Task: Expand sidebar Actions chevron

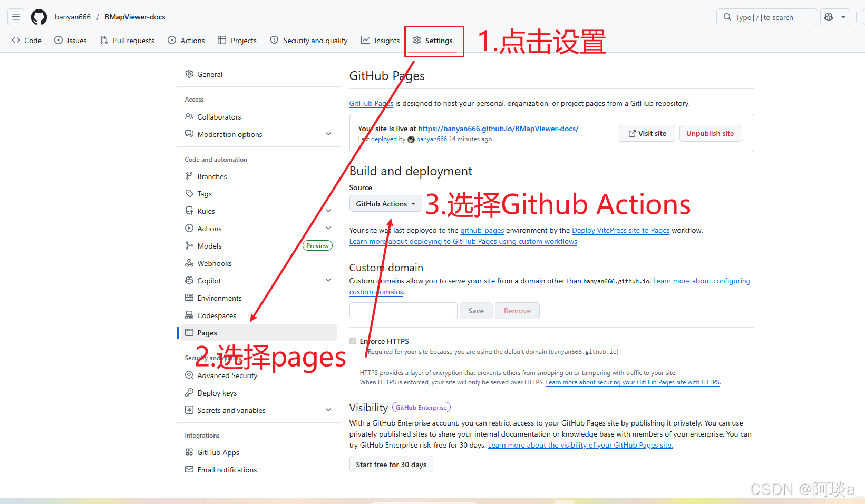Action: click(x=328, y=229)
